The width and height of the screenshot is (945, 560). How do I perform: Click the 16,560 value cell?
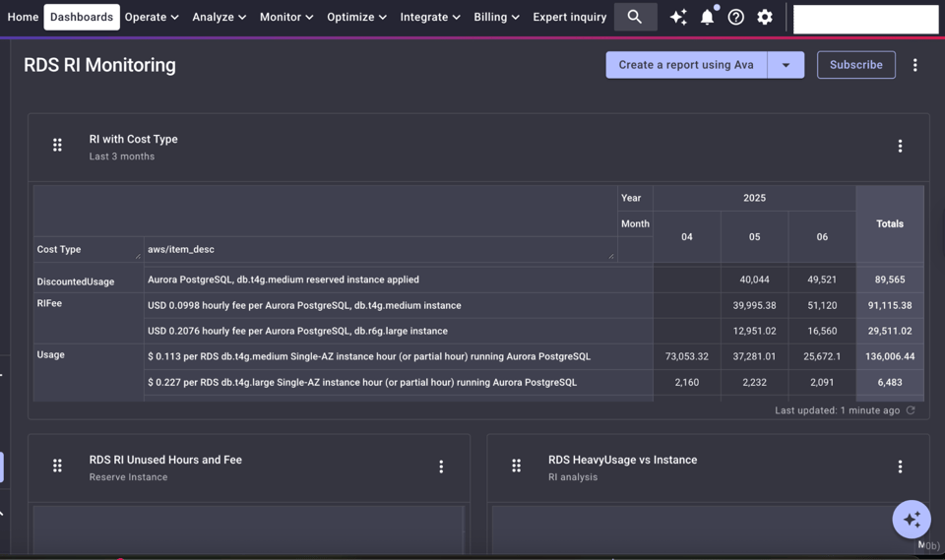coord(822,331)
